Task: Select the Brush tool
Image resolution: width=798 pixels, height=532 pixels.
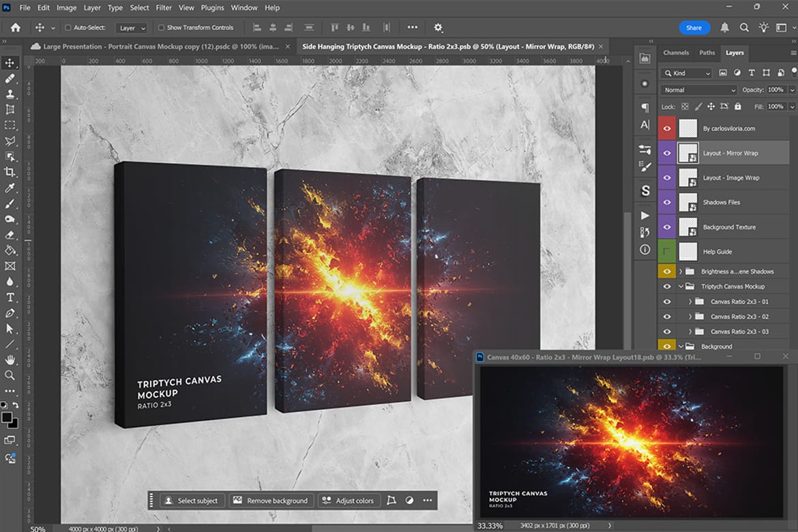Action: pos(10,204)
